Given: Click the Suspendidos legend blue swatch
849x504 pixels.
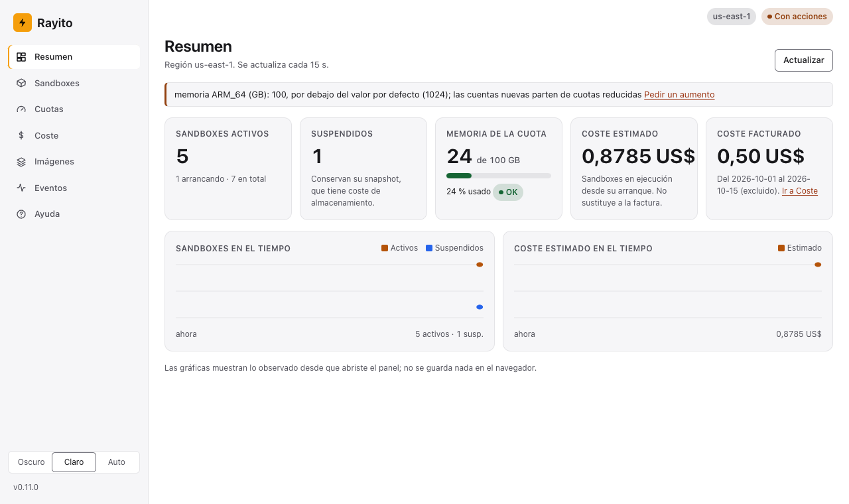Looking at the screenshot, I should (x=429, y=248).
